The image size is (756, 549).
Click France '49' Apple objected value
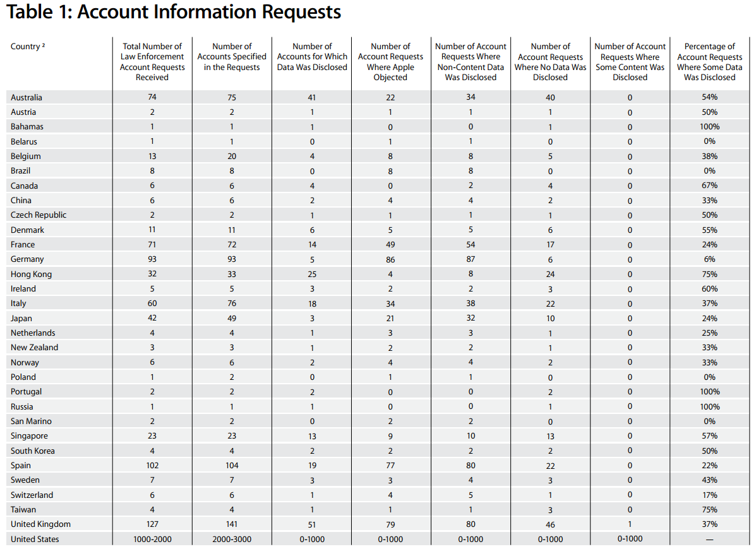click(x=390, y=245)
